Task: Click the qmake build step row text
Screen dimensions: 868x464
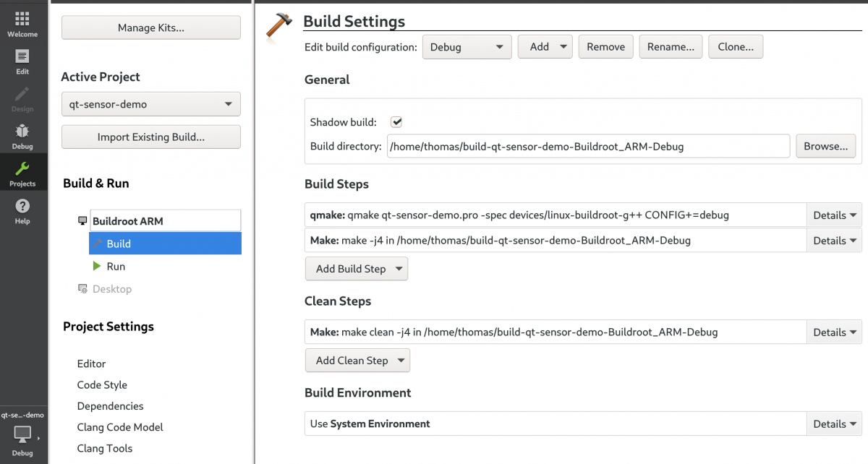Action: coord(519,215)
